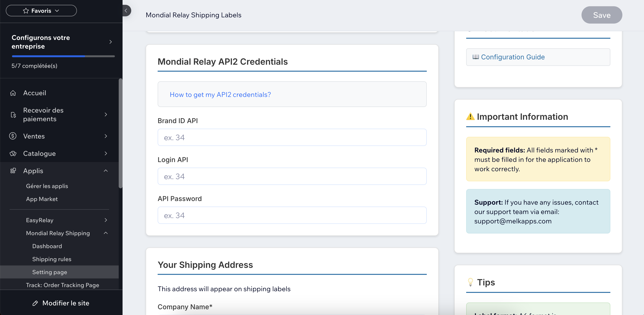644x315 pixels.
Task: Click the Brand ID API input field
Action: click(x=292, y=137)
